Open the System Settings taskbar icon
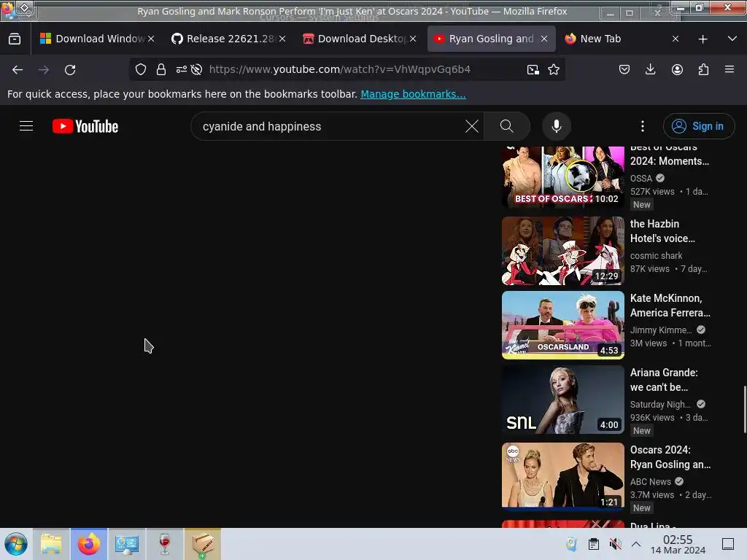This screenshot has height=560, width=747. pyautogui.click(x=127, y=544)
